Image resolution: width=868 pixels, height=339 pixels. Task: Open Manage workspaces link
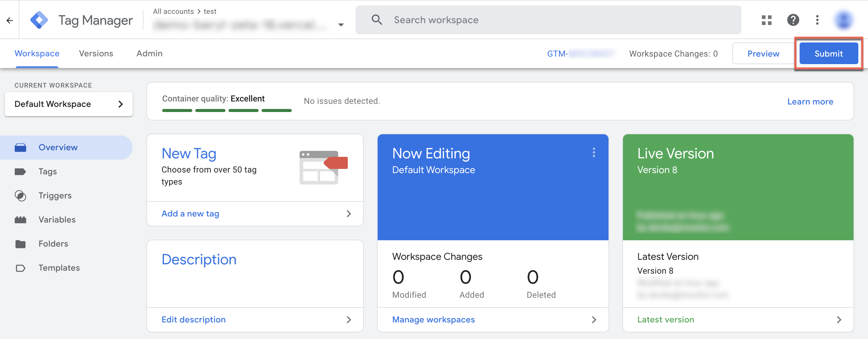(x=433, y=319)
